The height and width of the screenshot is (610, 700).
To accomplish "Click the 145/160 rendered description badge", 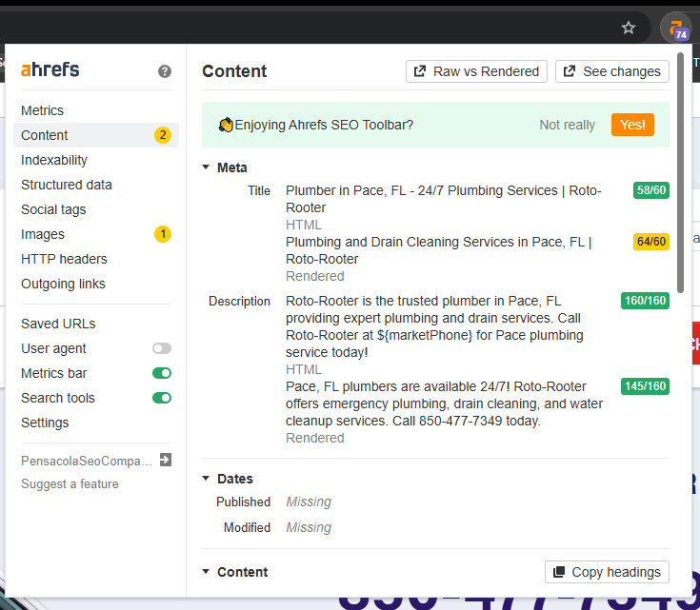I will pos(645,386).
